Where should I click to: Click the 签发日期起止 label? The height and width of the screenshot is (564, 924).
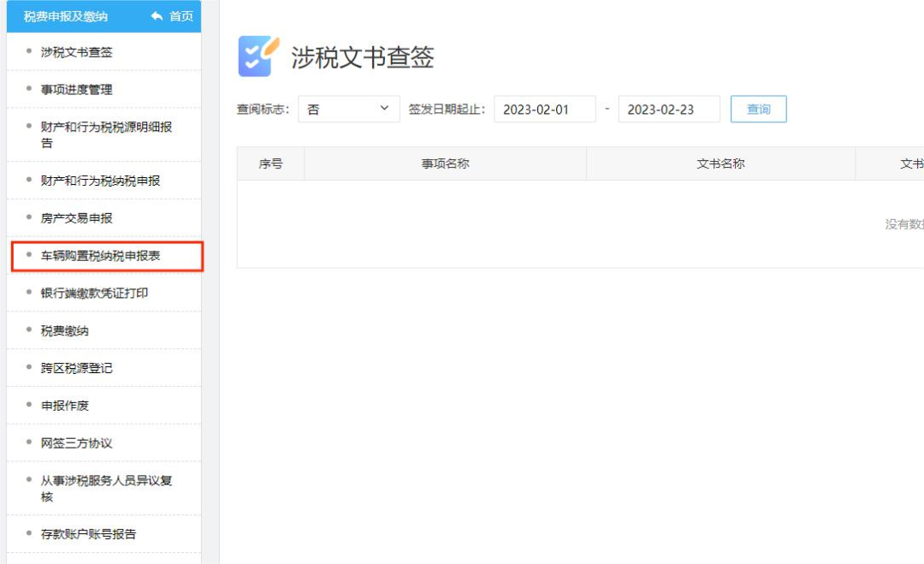tap(447, 109)
